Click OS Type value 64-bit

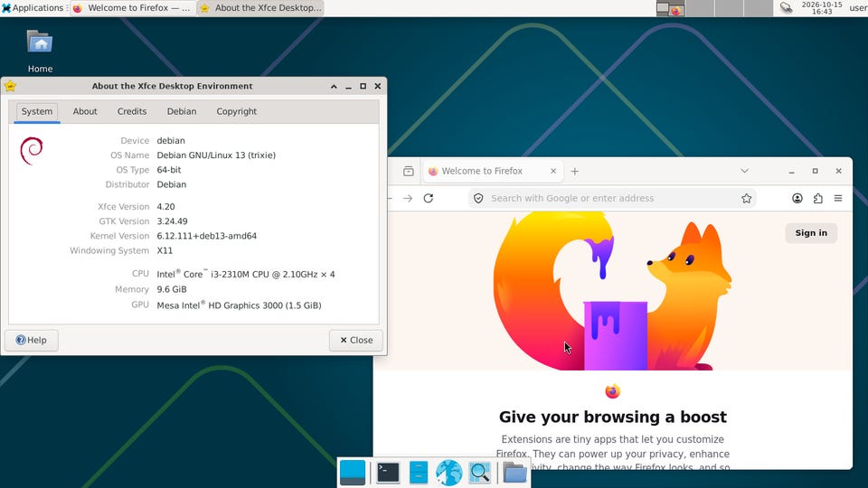pos(169,169)
